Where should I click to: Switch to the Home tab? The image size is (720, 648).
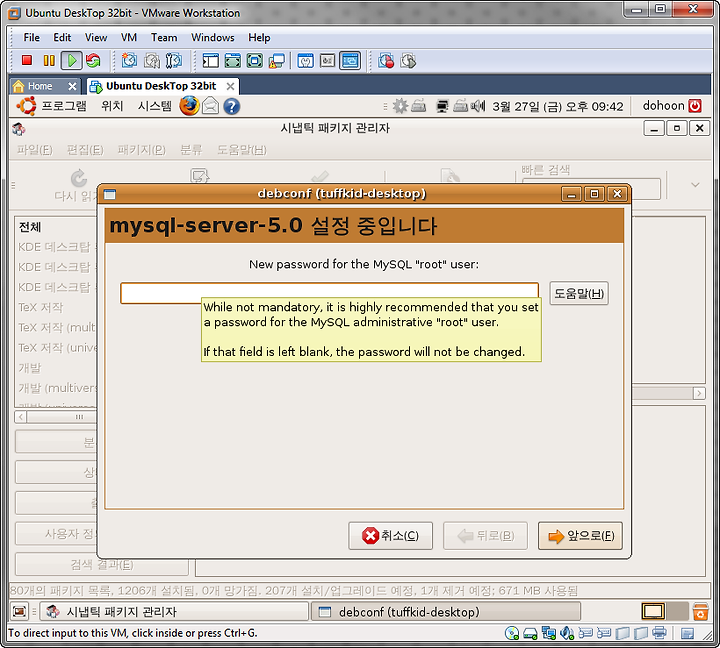45,86
